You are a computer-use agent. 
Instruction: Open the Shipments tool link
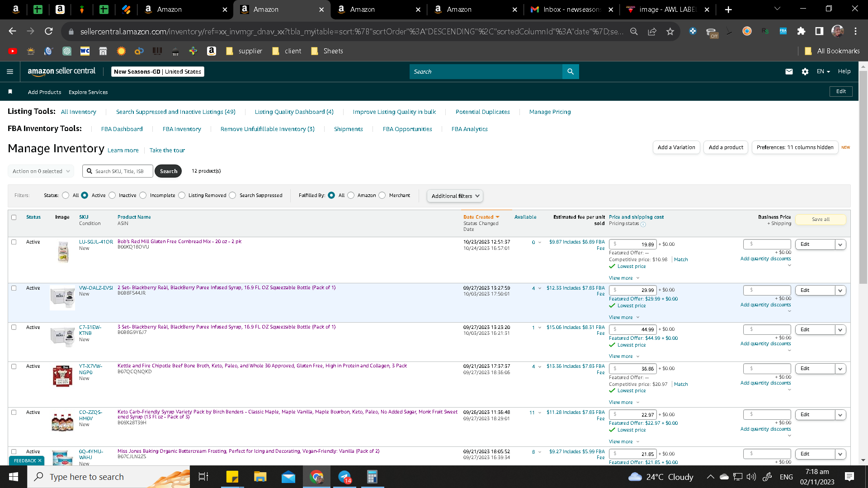348,129
